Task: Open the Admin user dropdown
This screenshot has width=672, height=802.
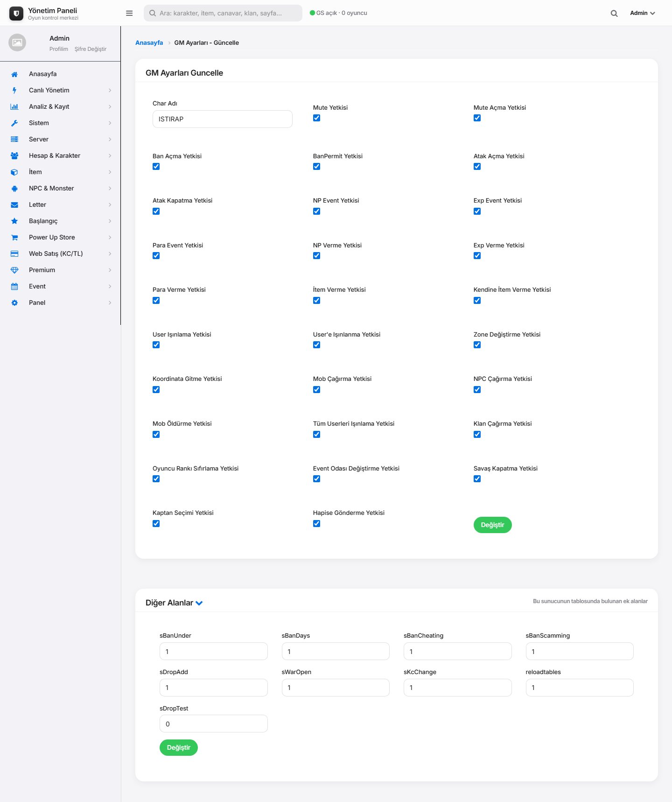Action: [643, 13]
